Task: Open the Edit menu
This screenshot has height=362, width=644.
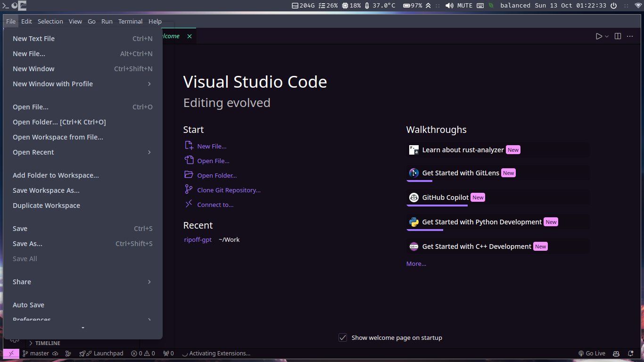Action: click(x=26, y=21)
